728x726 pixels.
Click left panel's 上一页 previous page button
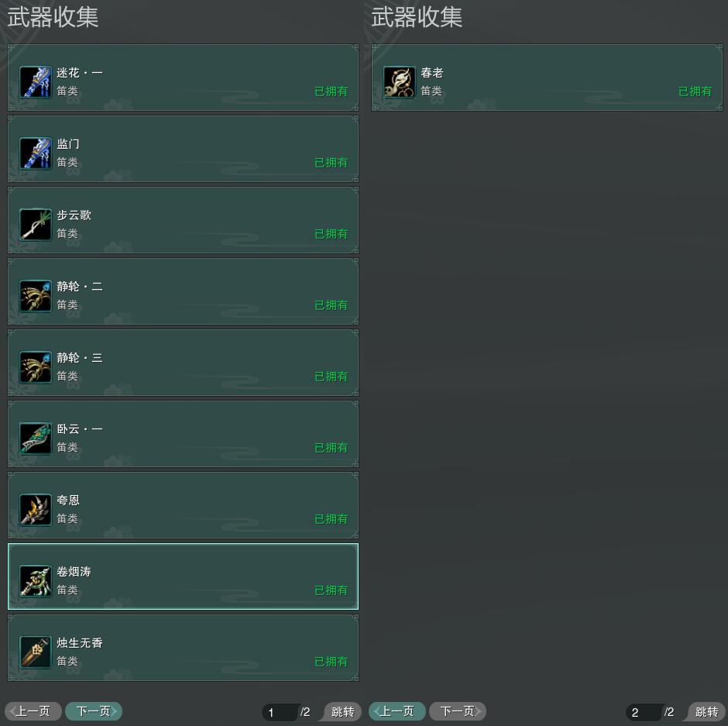pos(33,711)
